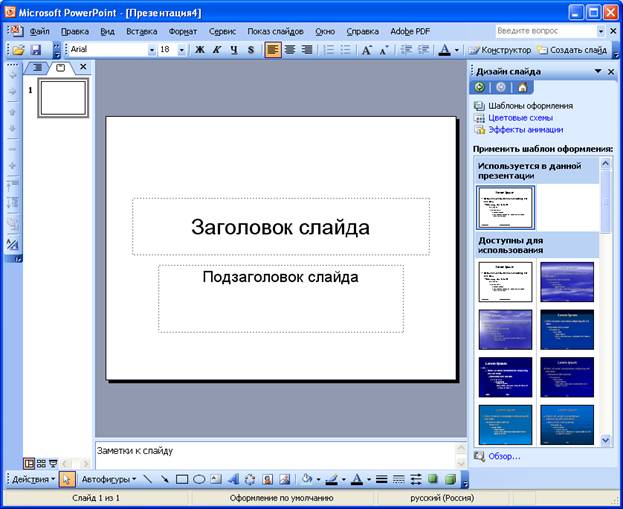The image size is (623, 509).
Task: Select the Oval drawing tool
Action: tap(199, 480)
